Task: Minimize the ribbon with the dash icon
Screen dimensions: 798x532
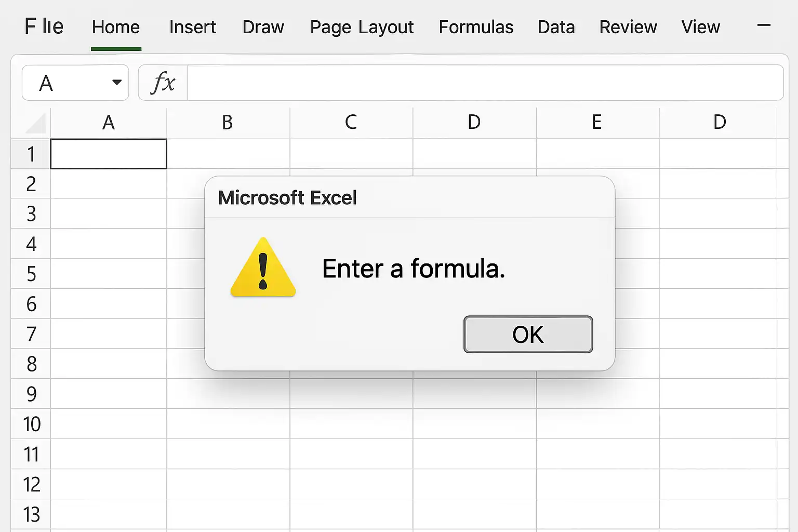Action: 764,25
